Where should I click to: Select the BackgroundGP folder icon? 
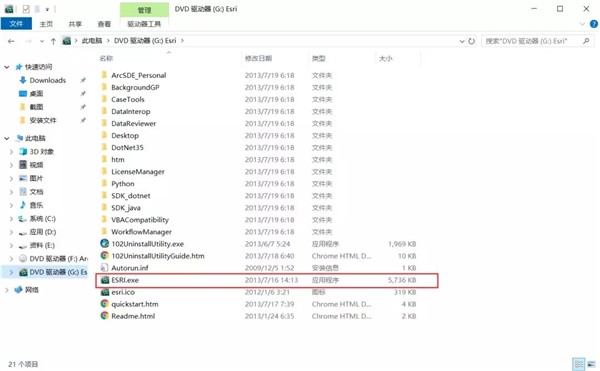104,87
